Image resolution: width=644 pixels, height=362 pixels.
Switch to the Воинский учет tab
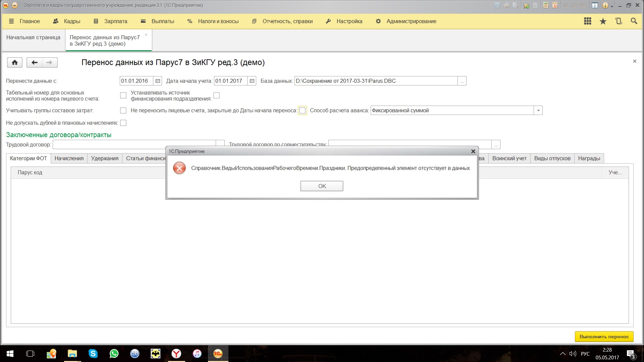509,158
